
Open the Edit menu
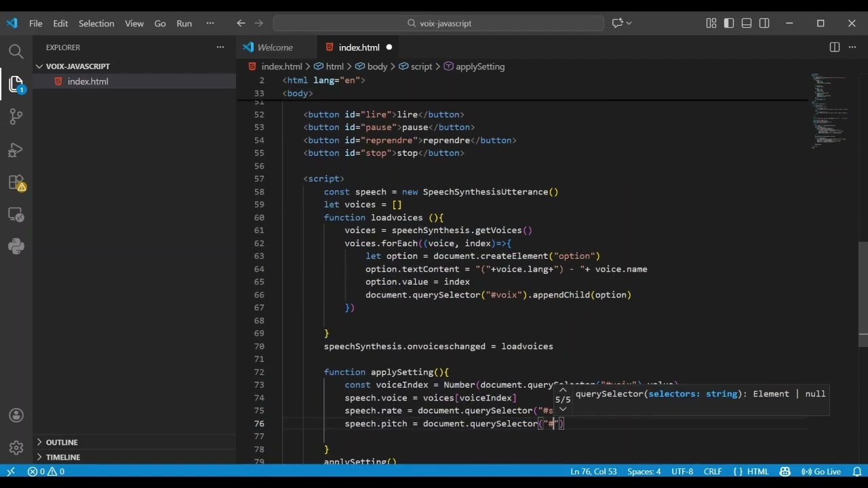[x=60, y=23]
